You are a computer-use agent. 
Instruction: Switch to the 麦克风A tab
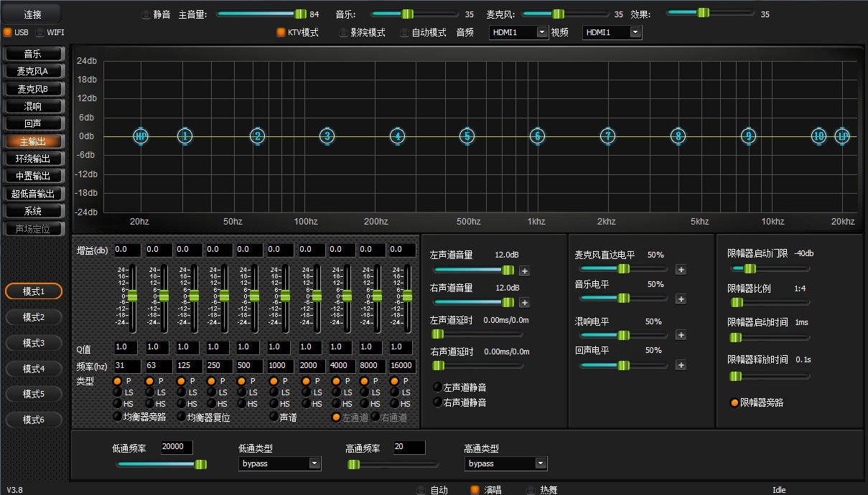pyautogui.click(x=33, y=71)
